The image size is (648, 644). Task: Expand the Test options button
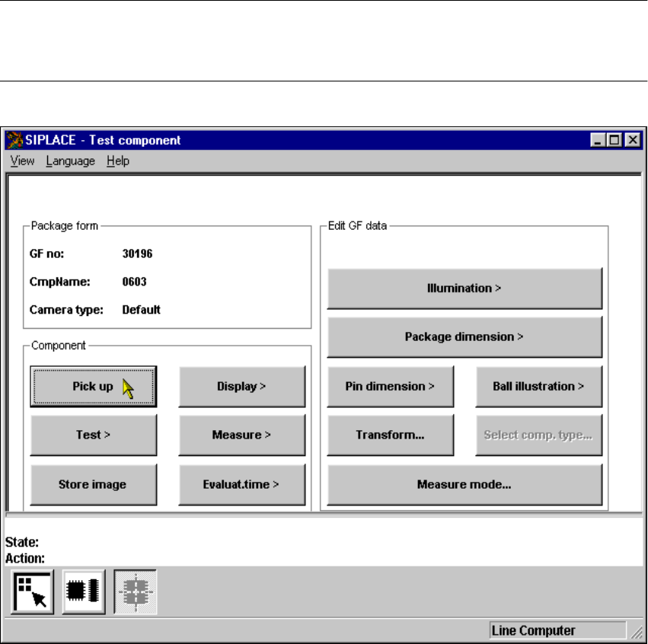point(93,435)
